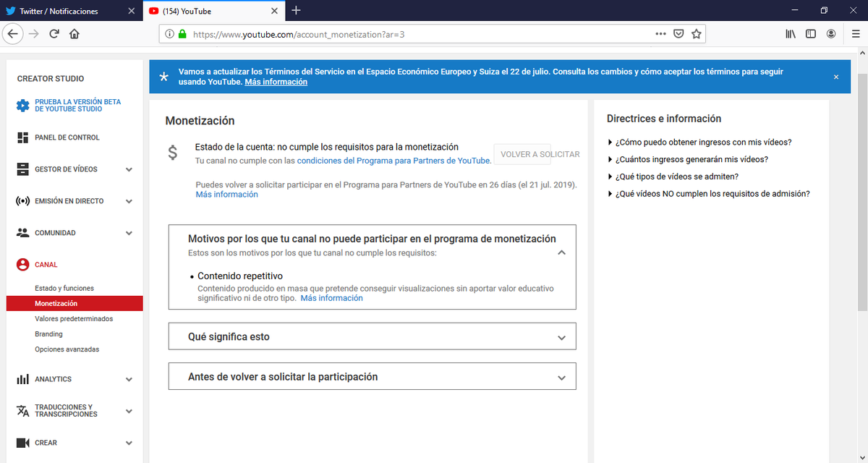Close the Twitter Notificaciones tab
The height and width of the screenshot is (463, 868).
130,12
